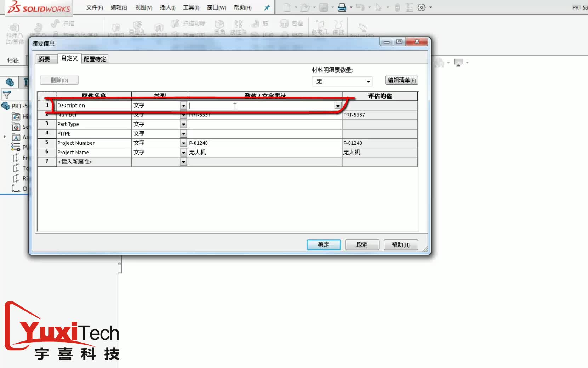Image resolution: width=588 pixels, height=368 pixels.
Task: Click the Open file folder icon
Action: (305, 7)
